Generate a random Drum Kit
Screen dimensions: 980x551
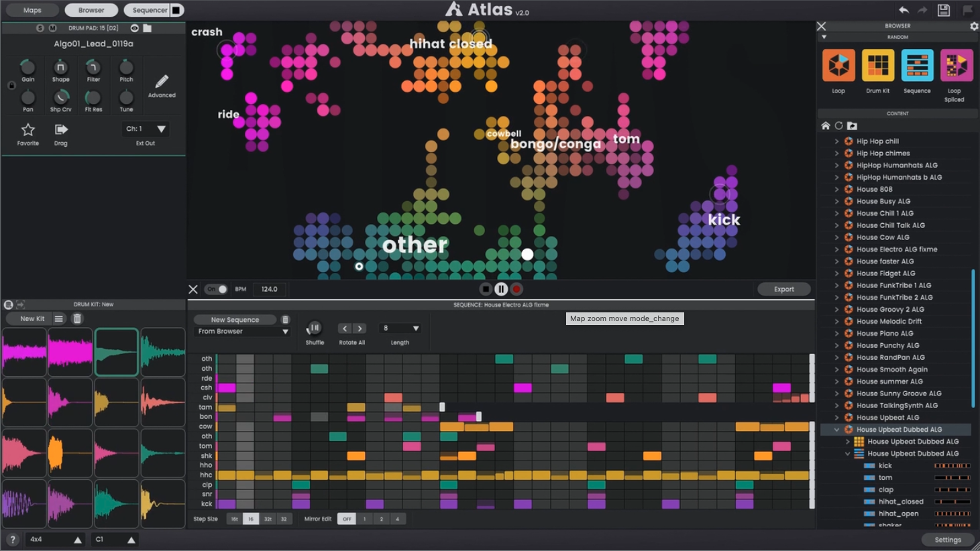click(878, 66)
